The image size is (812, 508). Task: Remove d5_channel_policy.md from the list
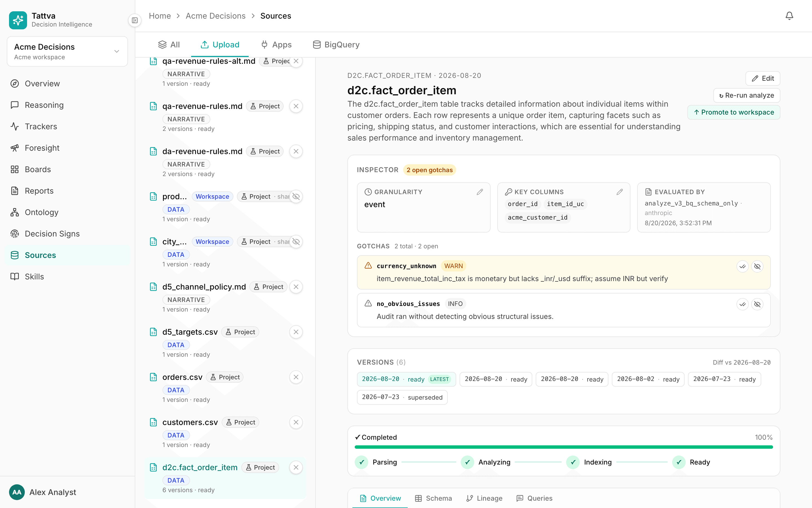(296, 286)
